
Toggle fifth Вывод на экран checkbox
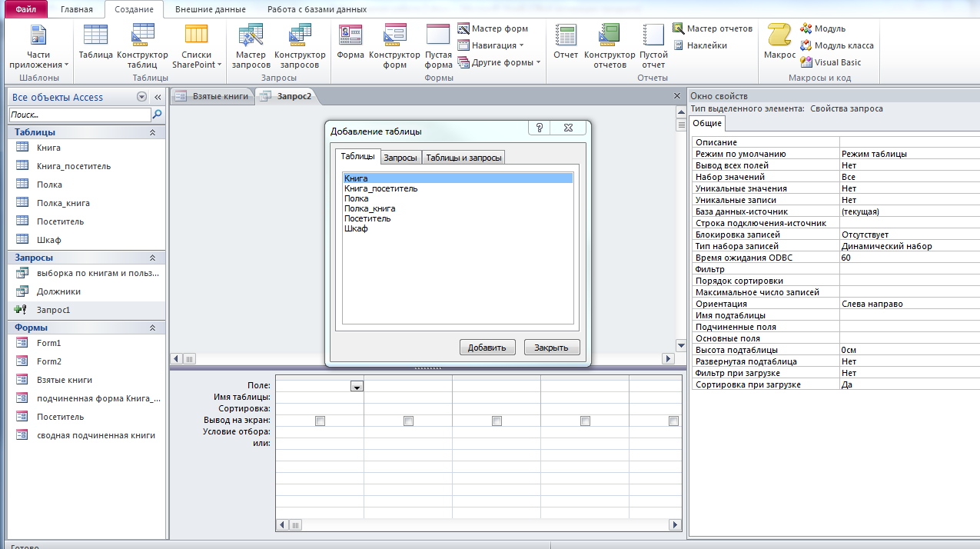tap(673, 421)
